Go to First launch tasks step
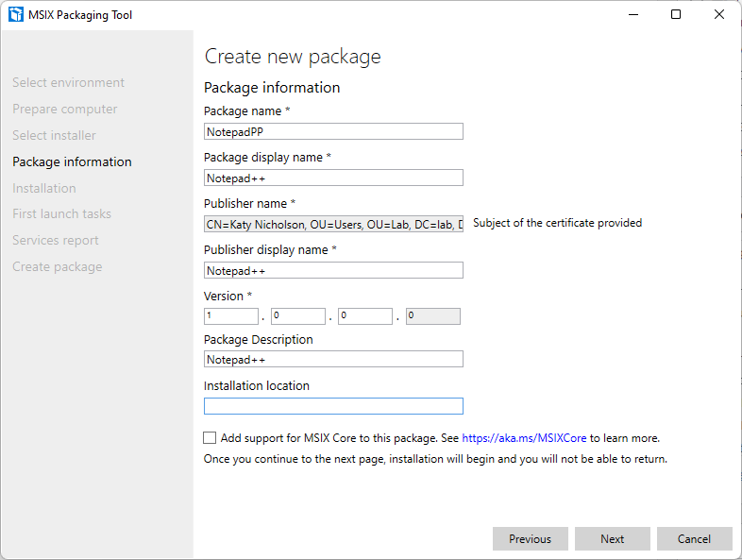Viewport: 742px width, 560px height. tap(61, 214)
